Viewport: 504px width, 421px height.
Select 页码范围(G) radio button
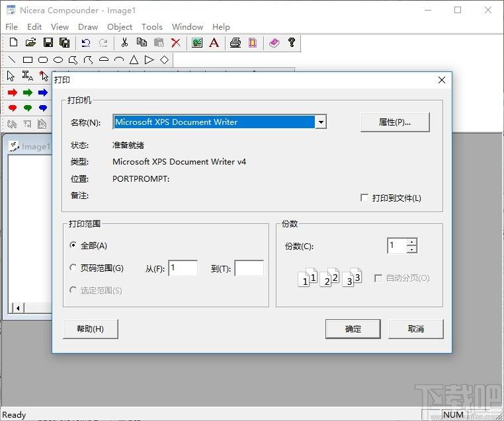coord(73,268)
